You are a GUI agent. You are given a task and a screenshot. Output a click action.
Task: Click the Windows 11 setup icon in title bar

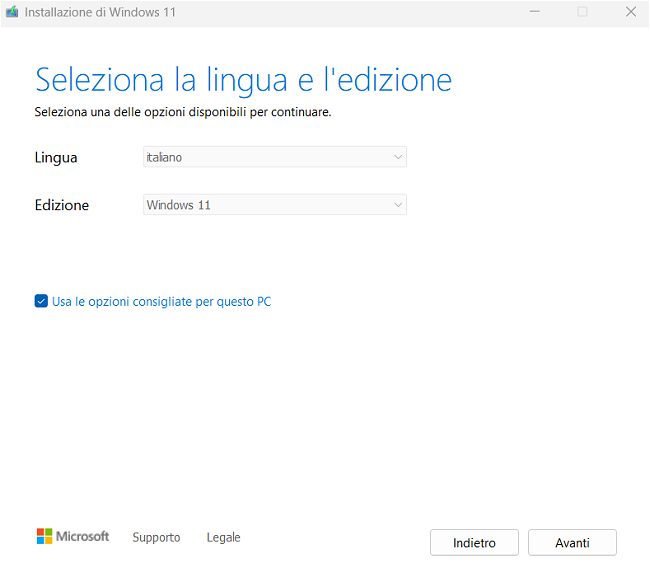click(12, 12)
